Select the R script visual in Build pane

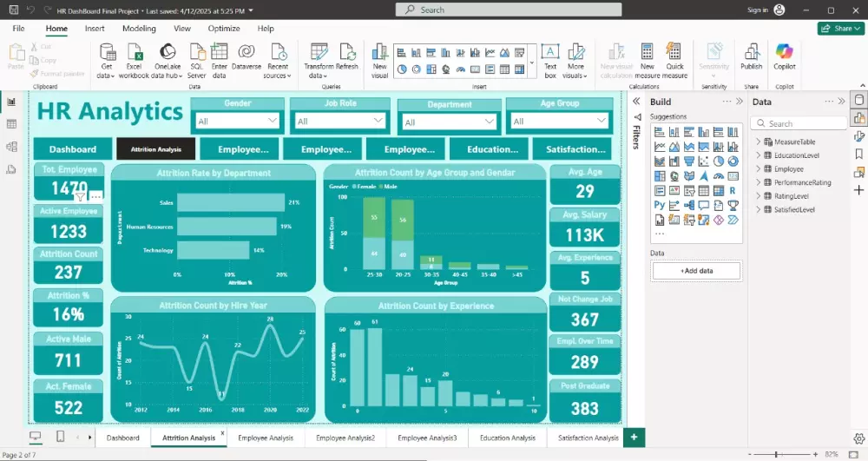coord(733,190)
